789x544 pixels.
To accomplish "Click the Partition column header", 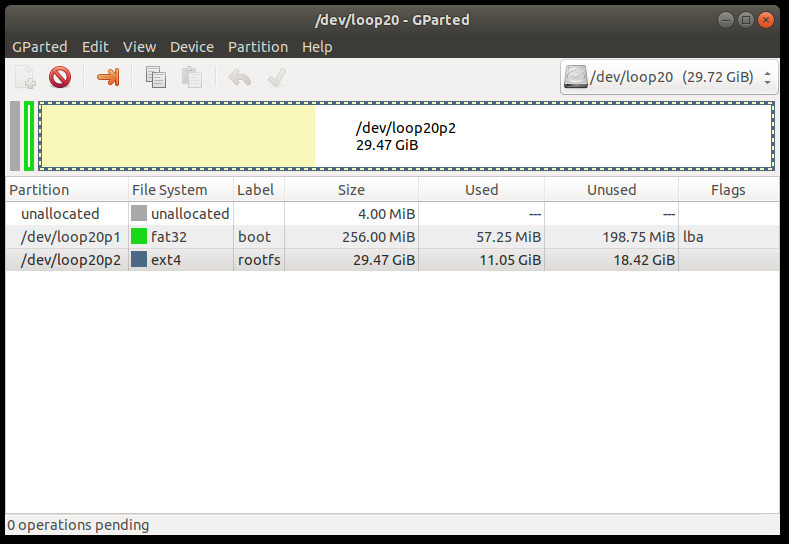I will [67, 190].
